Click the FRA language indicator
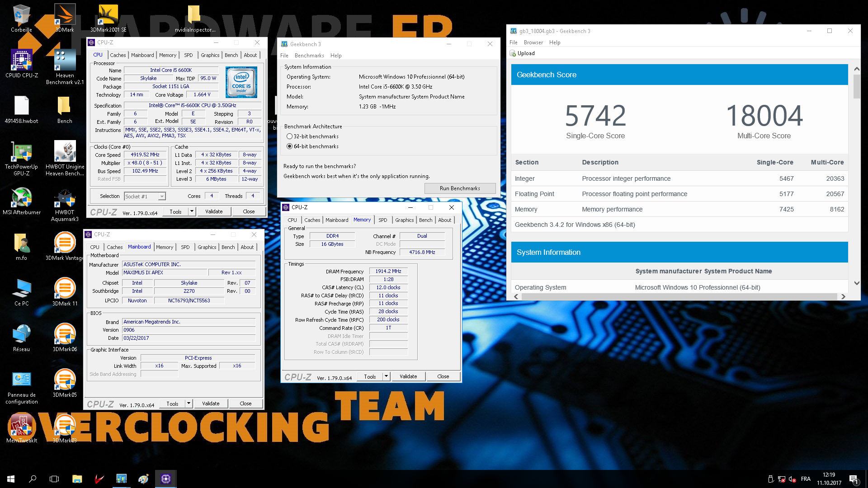Screen dimensions: 868x488 806,479
